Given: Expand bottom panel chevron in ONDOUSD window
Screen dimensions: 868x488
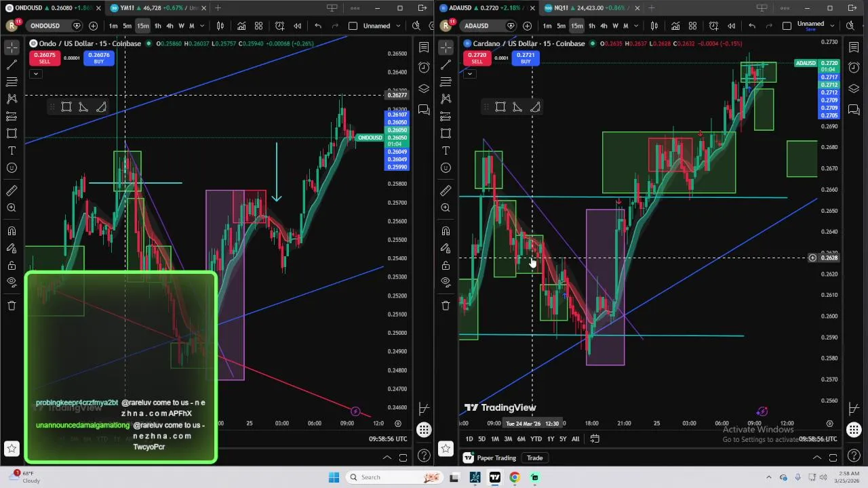Looking at the screenshot, I should (387, 458).
